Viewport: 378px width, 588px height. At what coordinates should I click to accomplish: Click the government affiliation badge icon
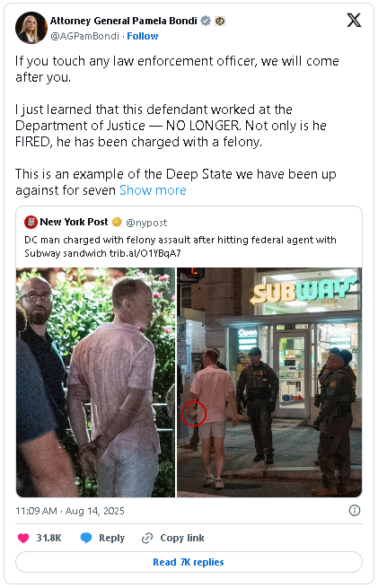click(x=220, y=21)
